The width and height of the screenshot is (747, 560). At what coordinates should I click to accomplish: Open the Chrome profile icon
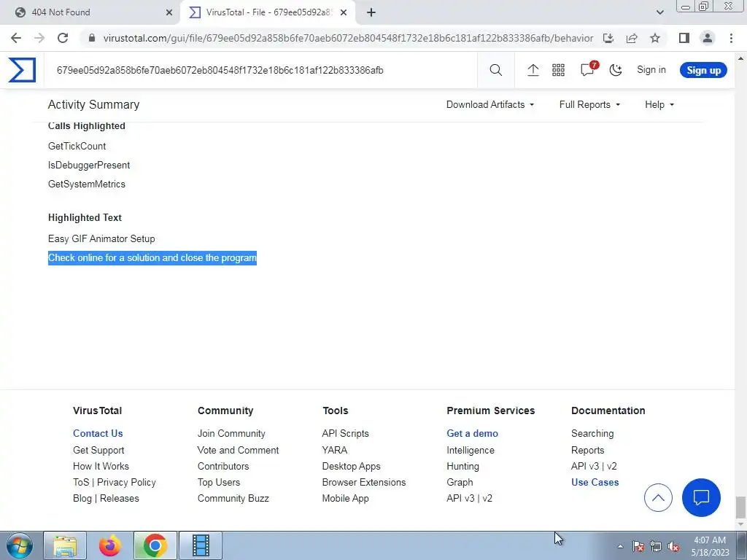pyautogui.click(x=708, y=38)
